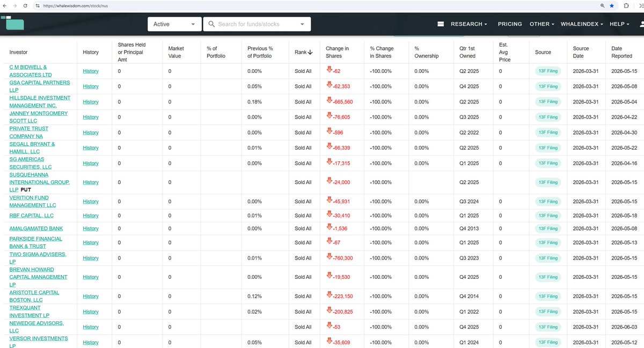
Task: Open GSA CAPITAL PARTNERS LLP link
Action: (39, 86)
